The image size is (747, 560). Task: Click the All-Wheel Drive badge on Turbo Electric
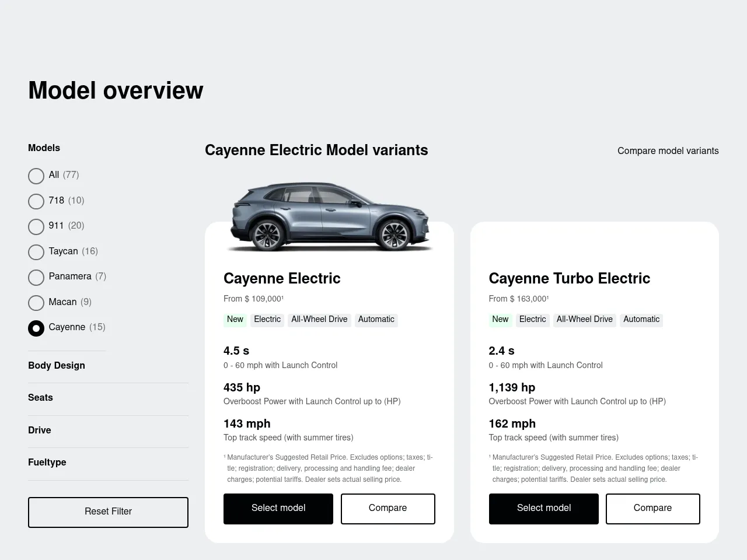pyautogui.click(x=585, y=320)
